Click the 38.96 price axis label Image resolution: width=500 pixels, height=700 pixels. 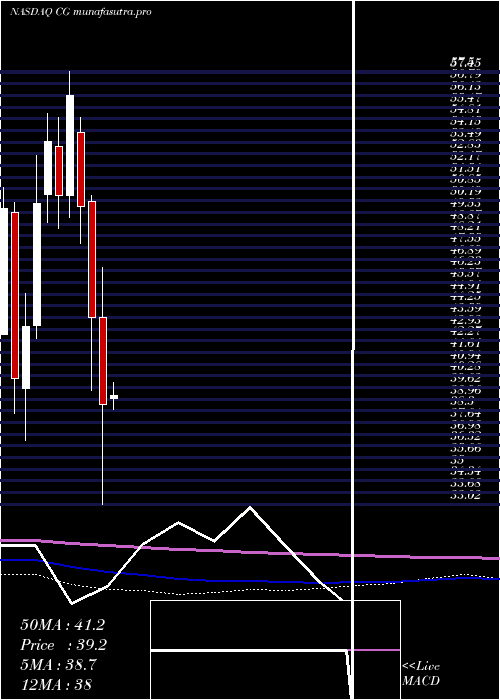click(465, 391)
